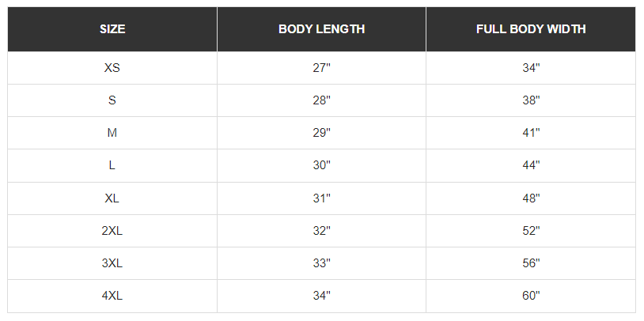This screenshot has height=321, width=644.
Task: Click the 48" full body width value
Action: pos(531,198)
